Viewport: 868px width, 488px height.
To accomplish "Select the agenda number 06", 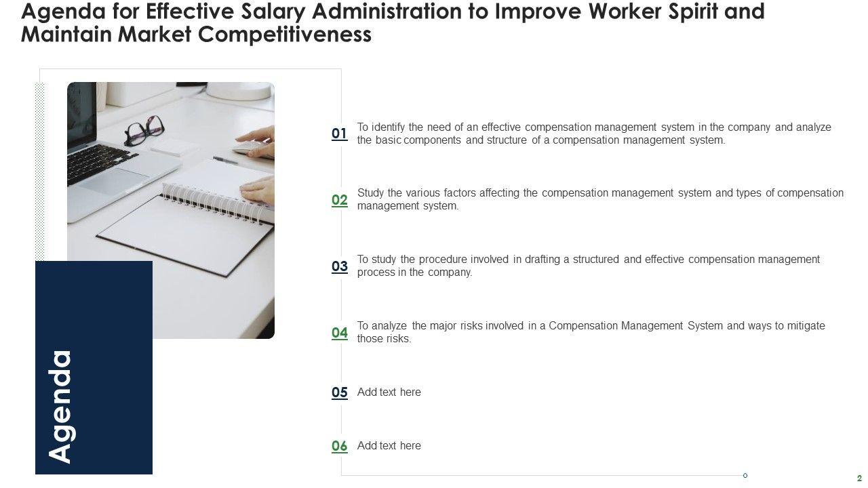I will (339, 446).
